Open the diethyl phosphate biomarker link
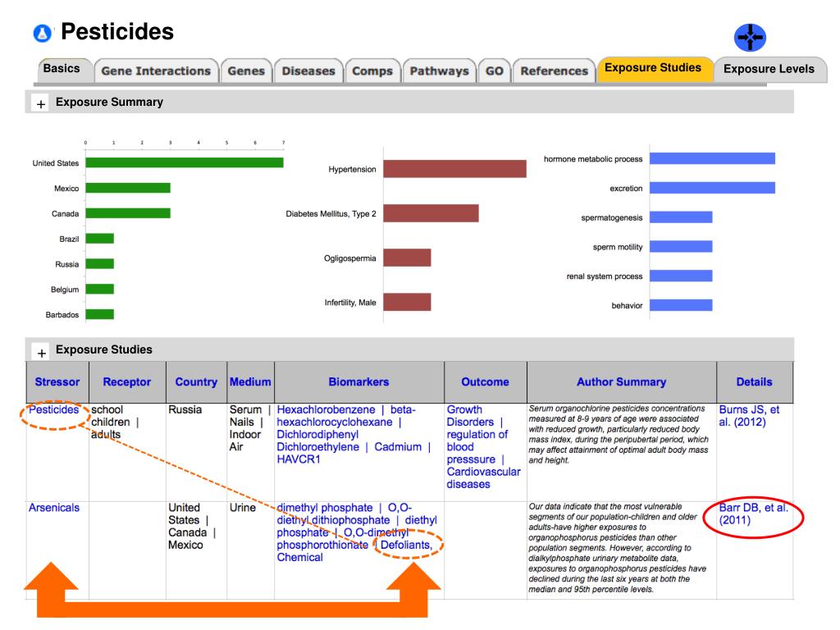 [x=356, y=527]
